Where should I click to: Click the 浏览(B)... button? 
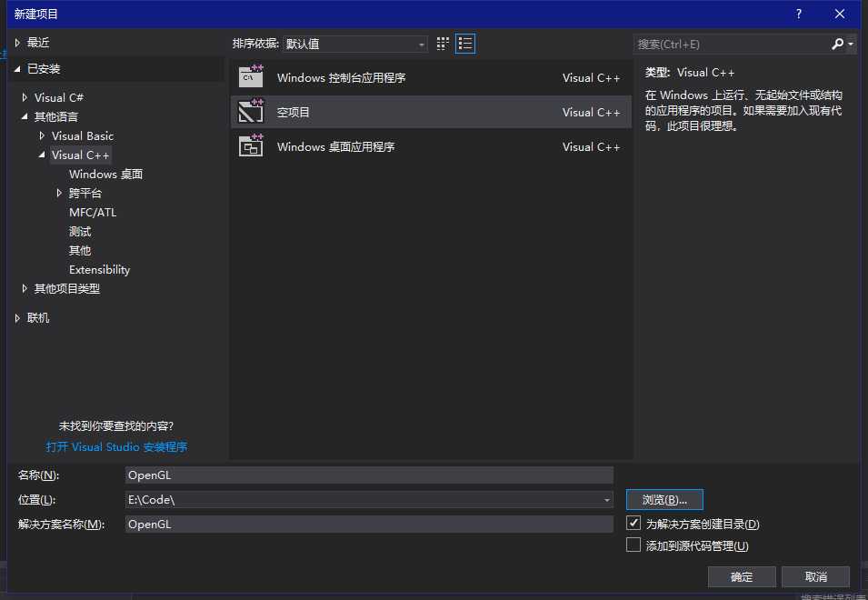pos(664,499)
